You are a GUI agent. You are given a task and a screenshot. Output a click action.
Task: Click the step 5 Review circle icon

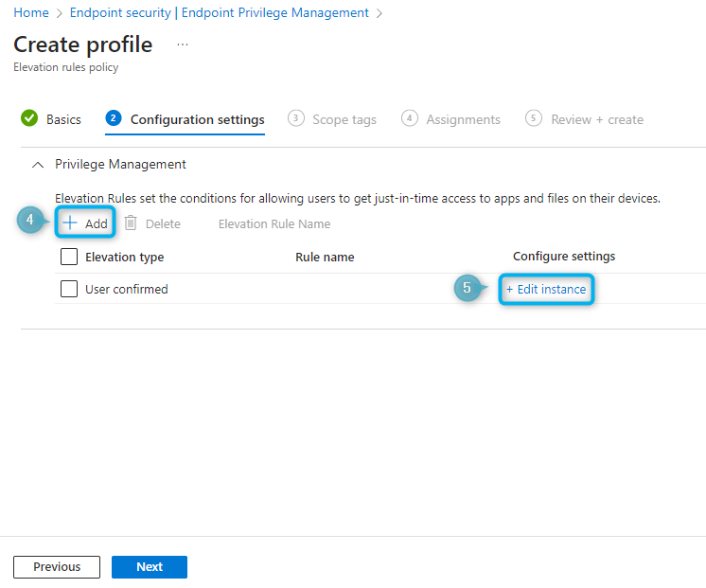pyautogui.click(x=534, y=118)
